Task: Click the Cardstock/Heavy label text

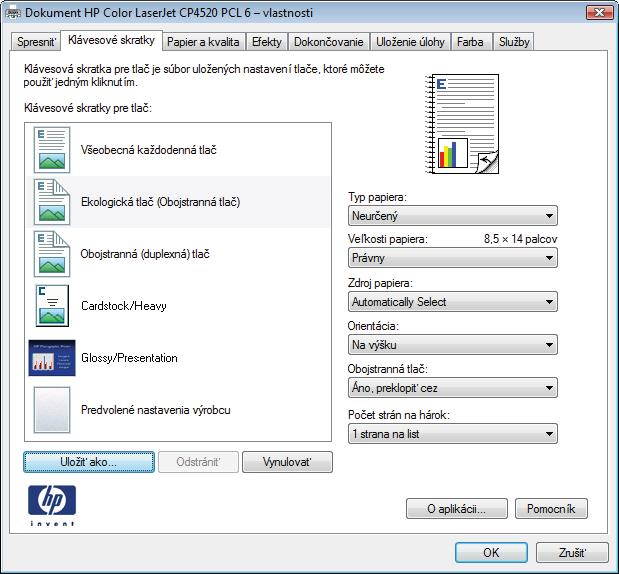Action: (x=124, y=306)
